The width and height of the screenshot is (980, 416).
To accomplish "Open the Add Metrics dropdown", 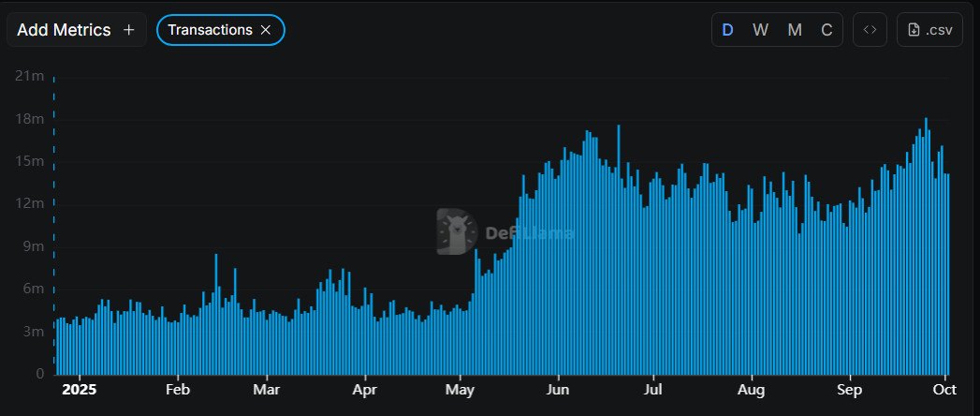I will pos(76,30).
